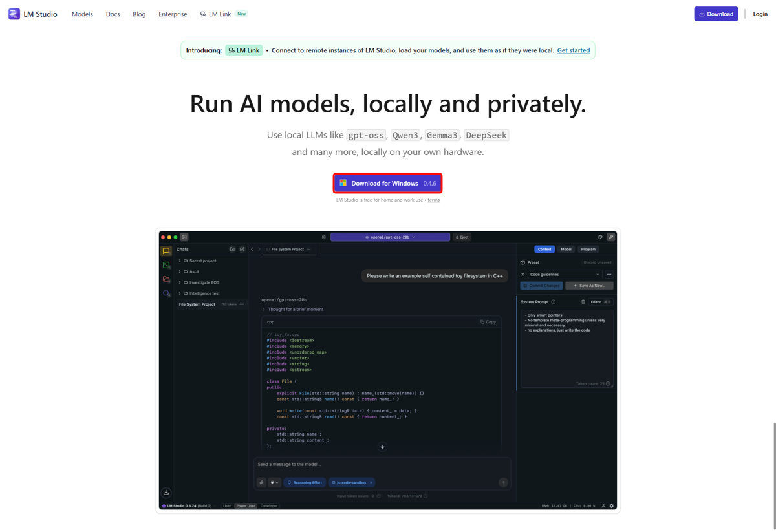The image size is (776, 532).
Task: Toggle the Reasoning Effort chip
Action: click(305, 482)
